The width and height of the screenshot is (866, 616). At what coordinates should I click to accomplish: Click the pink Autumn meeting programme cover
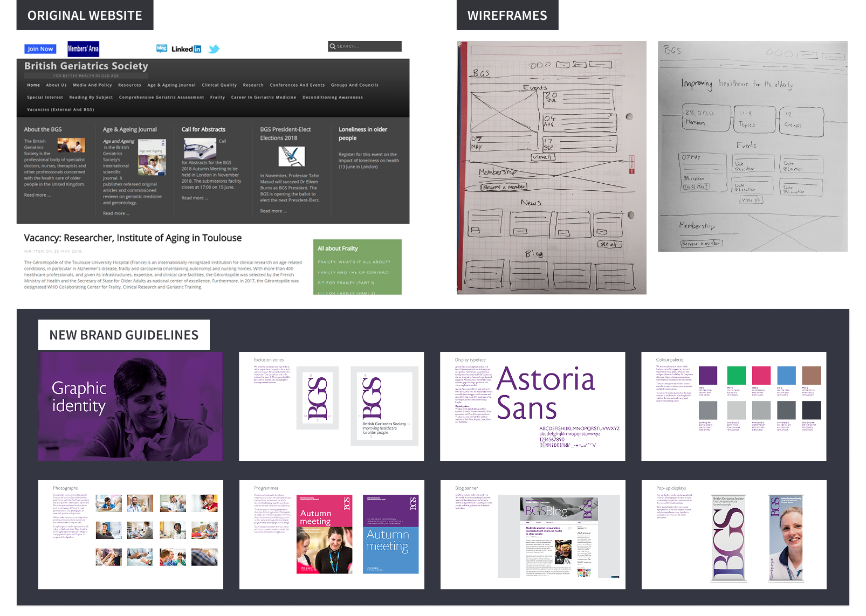pos(324,534)
